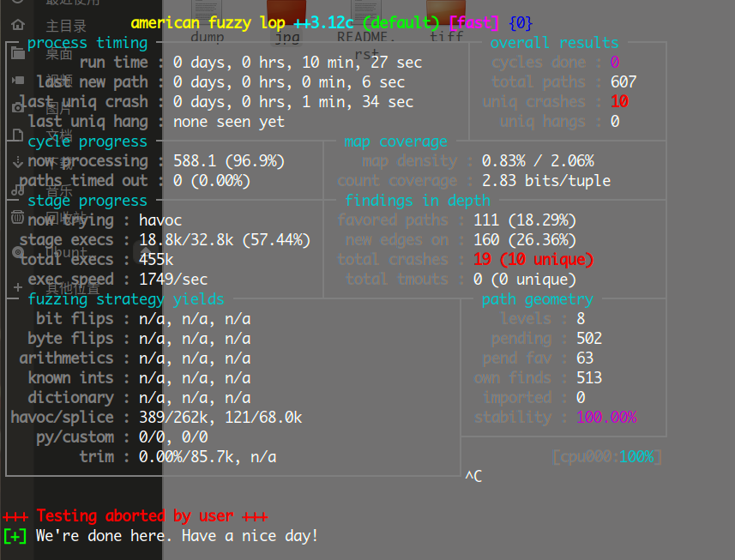The height and width of the screenshot is (560, 735).
Task: Select the Music (音乐) note icon in Files sidebar
Action: pos(18,190)
